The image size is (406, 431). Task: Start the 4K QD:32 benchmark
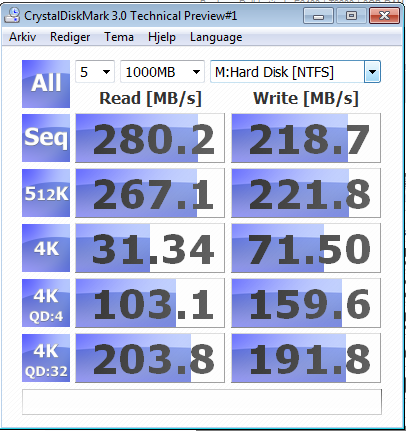click(x=46, y=358)
